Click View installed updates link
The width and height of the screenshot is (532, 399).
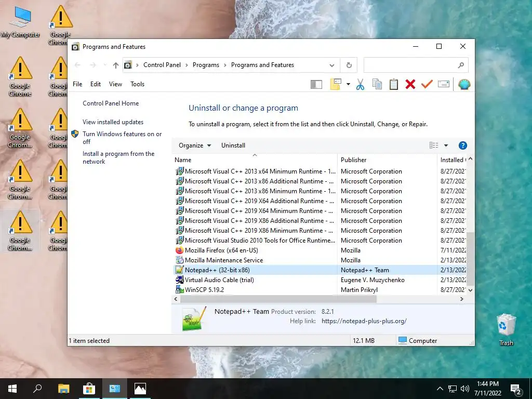[113, 122]
